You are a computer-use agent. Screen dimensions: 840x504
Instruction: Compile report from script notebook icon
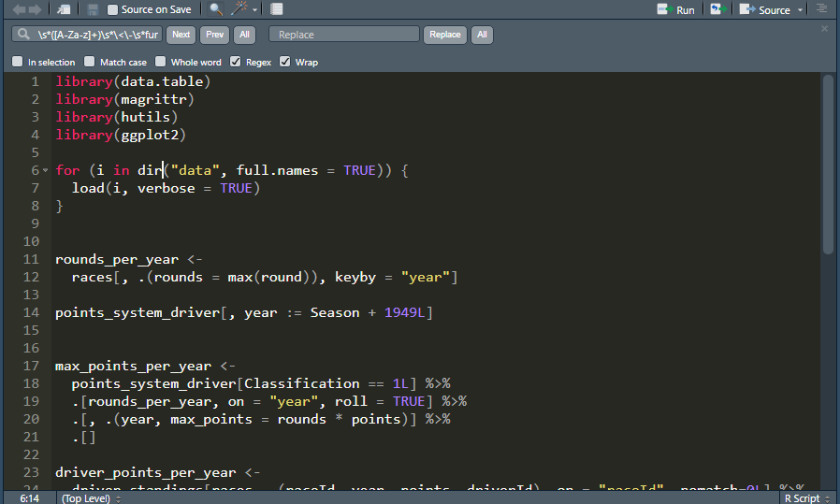(277, 9)
